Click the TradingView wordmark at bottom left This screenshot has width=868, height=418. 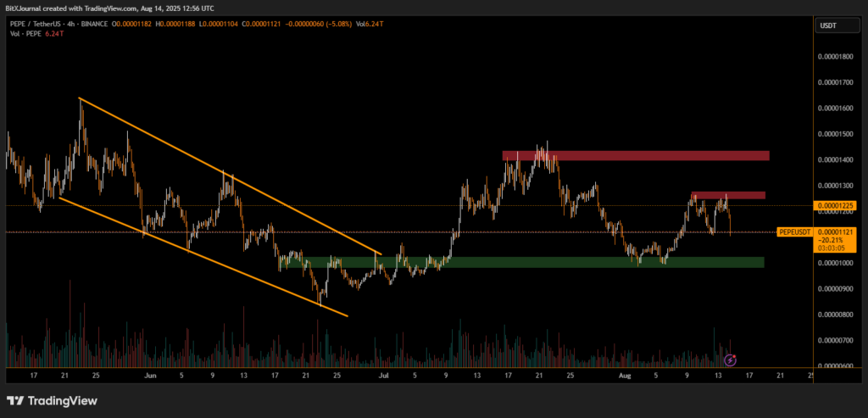60,400
